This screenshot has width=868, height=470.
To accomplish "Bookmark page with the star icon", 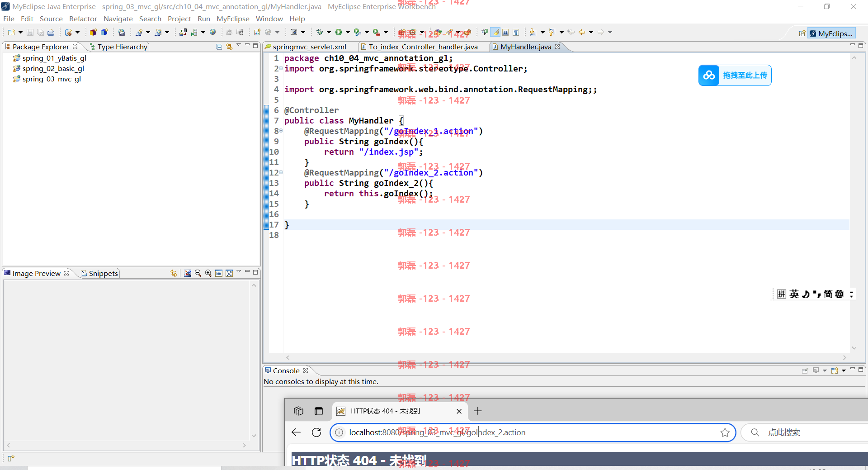I will [x=725, y=432].
